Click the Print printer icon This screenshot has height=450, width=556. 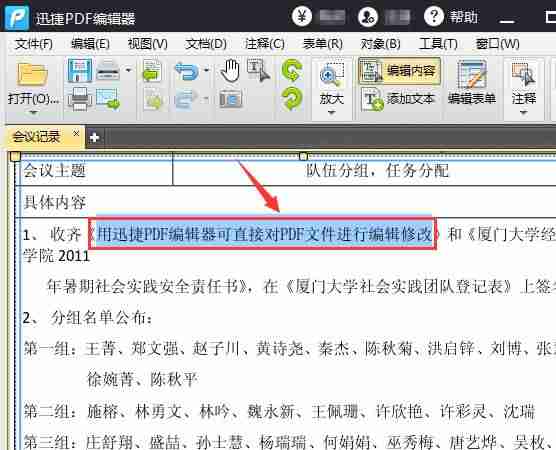tap(80, 98)
